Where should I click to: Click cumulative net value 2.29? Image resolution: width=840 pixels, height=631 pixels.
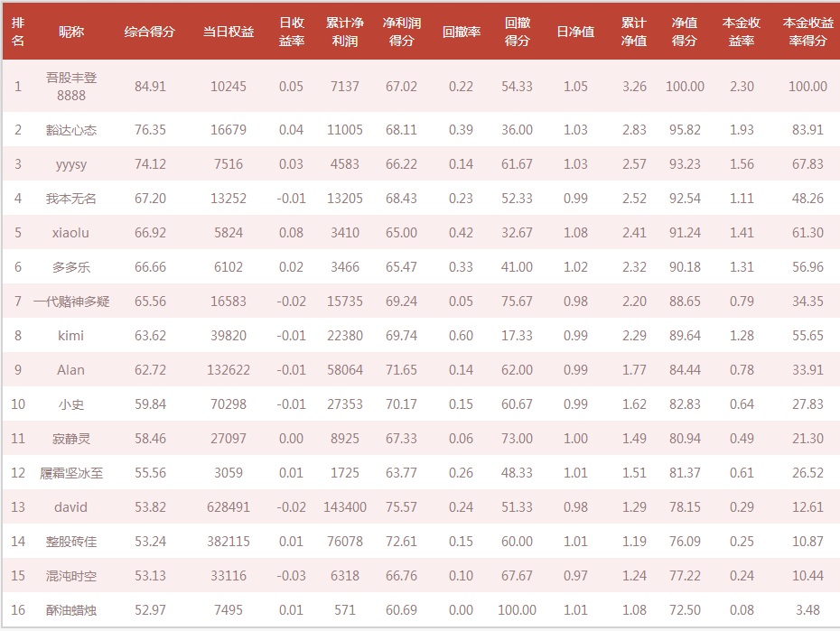pyautogui.click(x=634, y=335)
